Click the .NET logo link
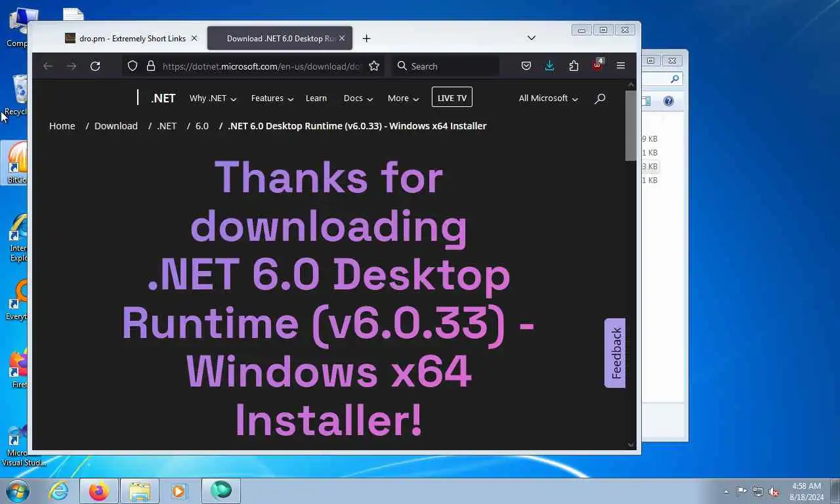This screenshot has width=840, height=504. (x=163, y=98)
